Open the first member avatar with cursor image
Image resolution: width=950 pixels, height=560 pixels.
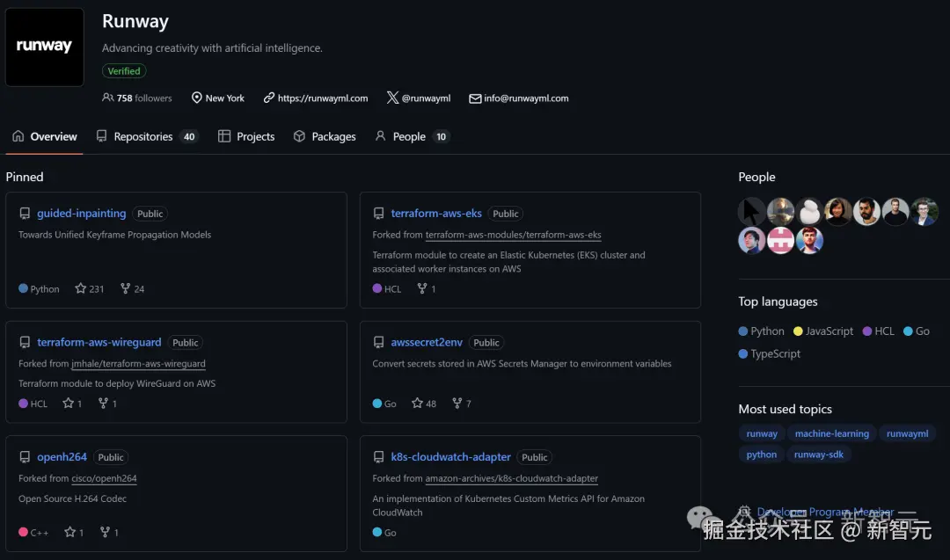point(752,212)
